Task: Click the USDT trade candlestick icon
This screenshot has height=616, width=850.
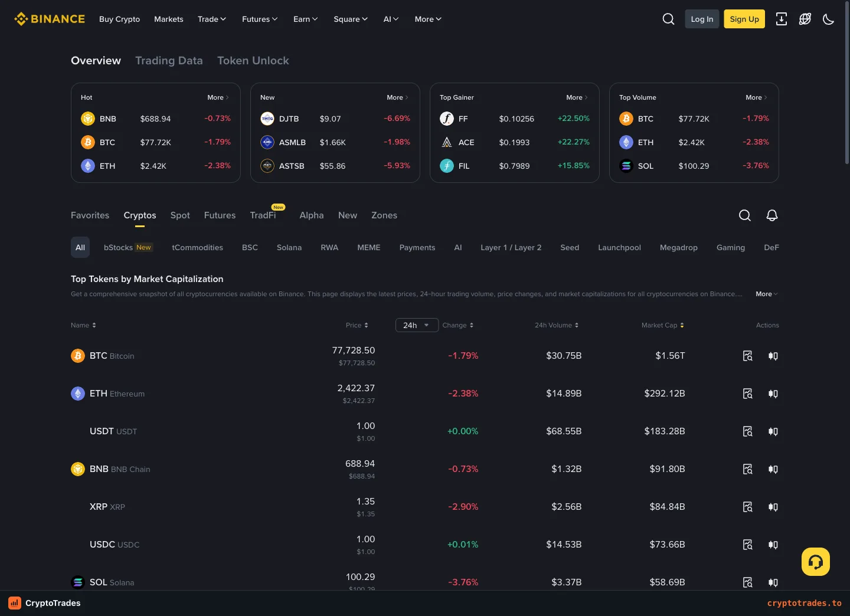Action: pyautogui.click(x=773, y=431)
